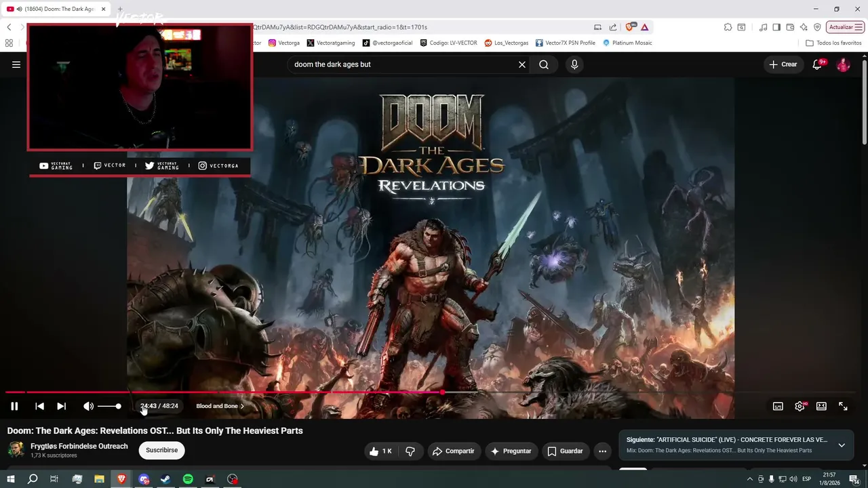The height and width of the screenshot is (488, 868).
Task: Open the Windows Start menu
Action: [10, 479]
